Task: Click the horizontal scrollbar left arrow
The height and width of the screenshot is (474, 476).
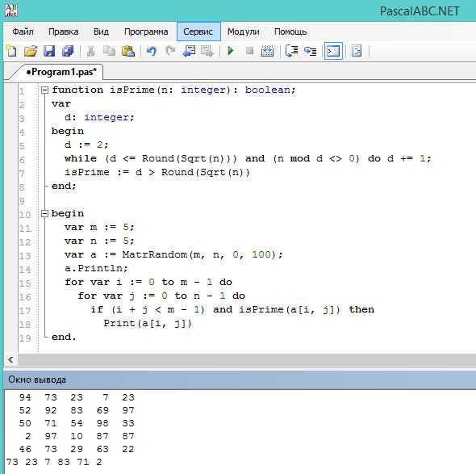Action: (10, 360)
